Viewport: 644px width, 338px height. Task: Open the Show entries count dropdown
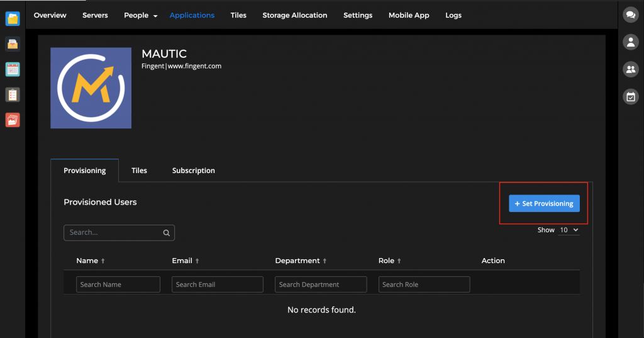(569, 230)
